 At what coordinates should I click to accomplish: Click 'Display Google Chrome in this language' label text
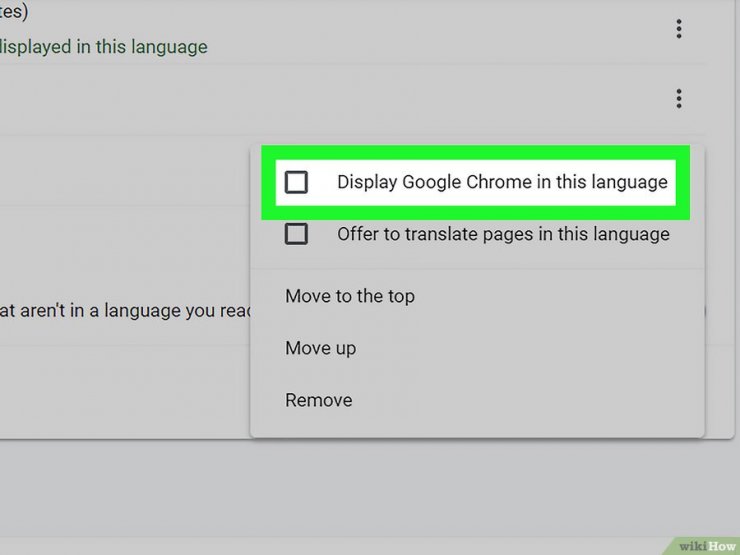(502, 182)
